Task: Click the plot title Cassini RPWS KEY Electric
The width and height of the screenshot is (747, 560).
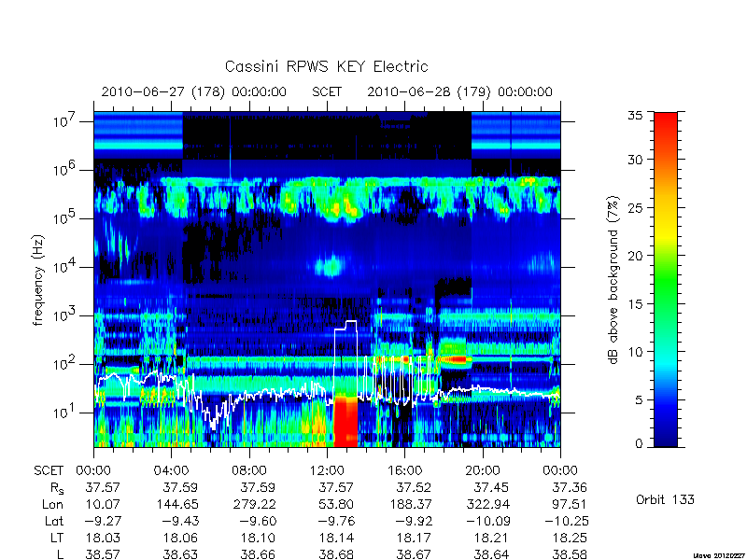Action: 326,66
